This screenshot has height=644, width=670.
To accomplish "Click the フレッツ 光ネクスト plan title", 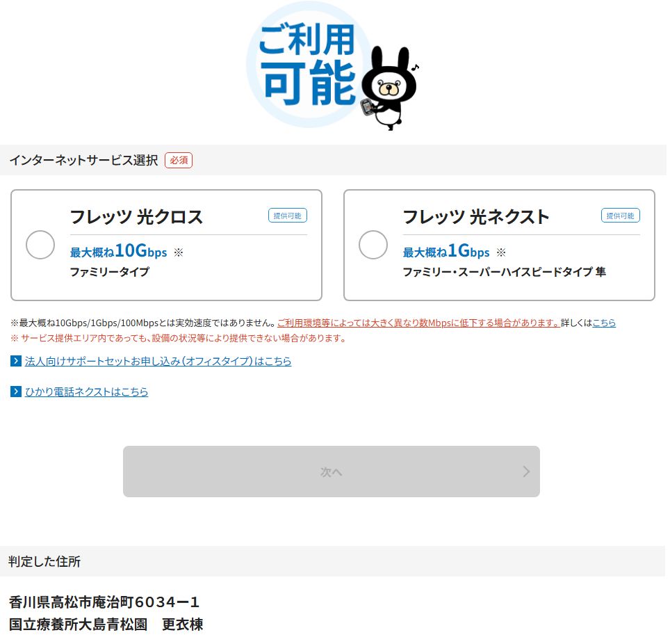I will 476,217.
